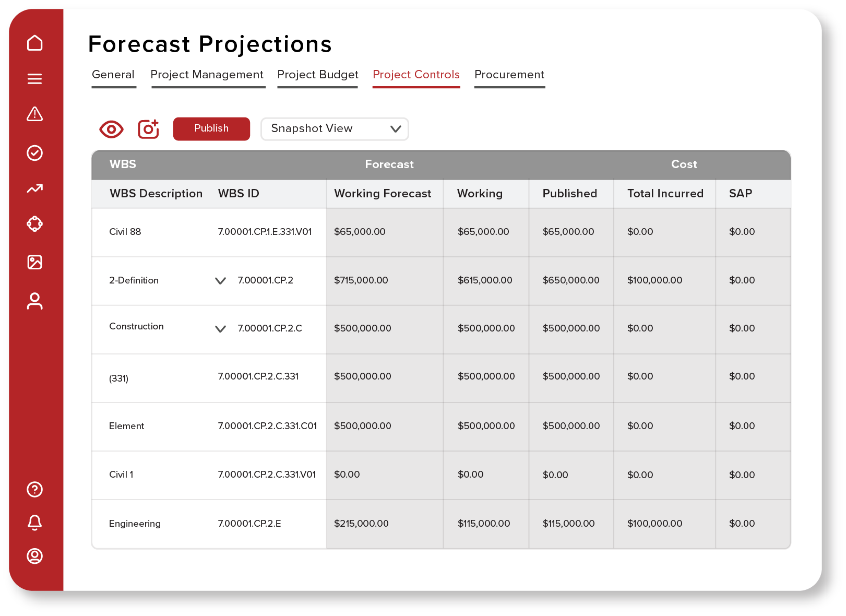Select the General tab
This screenshot has height=616, width=846.
coord(113,75)
